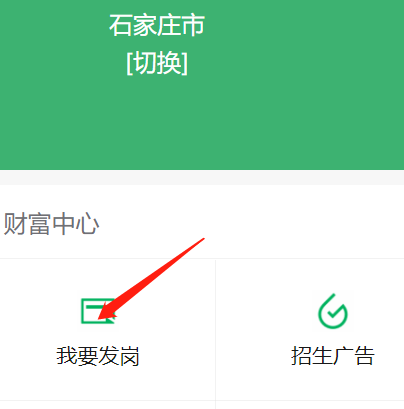404x409 pixels.
Task: Click the horizontal line under 财富中心
Action: pos(202,258)
